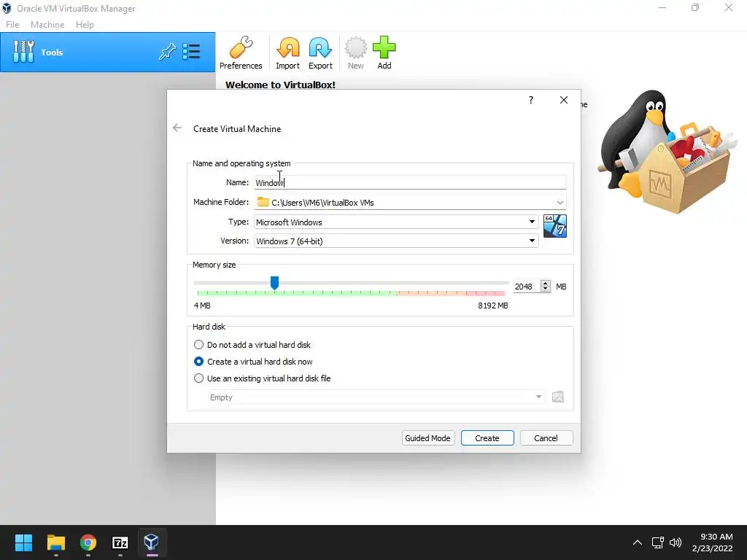
Task: Open Preferences from the toolbar
Action: click(241, 52)
